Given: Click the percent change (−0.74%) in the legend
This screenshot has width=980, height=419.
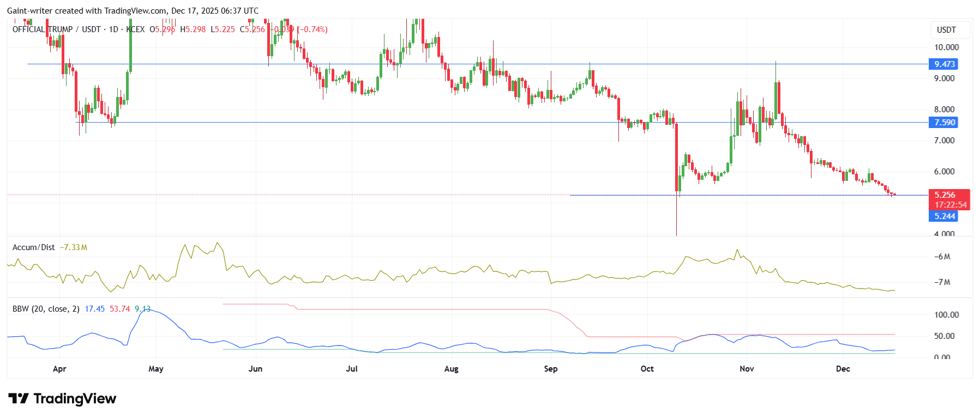Looking at the screenshot, I should 312,29.
